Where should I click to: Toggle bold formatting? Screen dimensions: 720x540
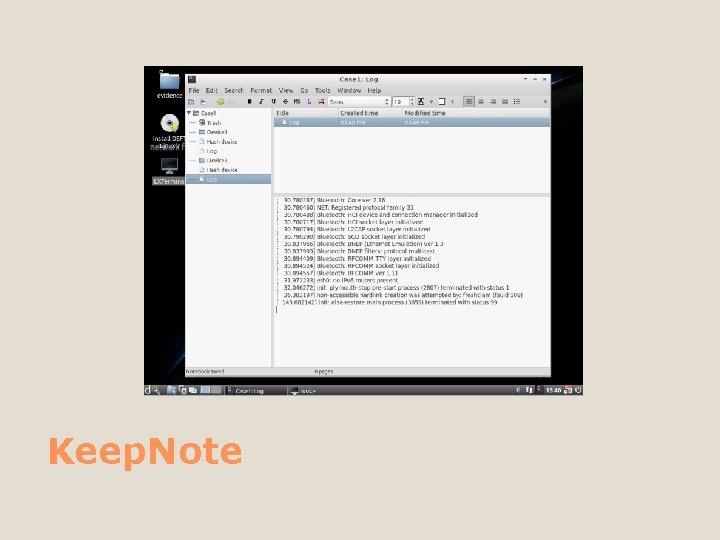click(249, 101)
